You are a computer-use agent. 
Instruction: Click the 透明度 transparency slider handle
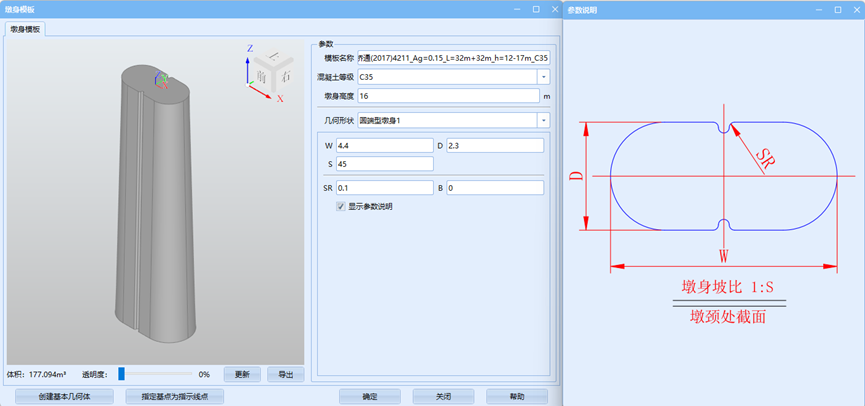[x=121, y=374]
